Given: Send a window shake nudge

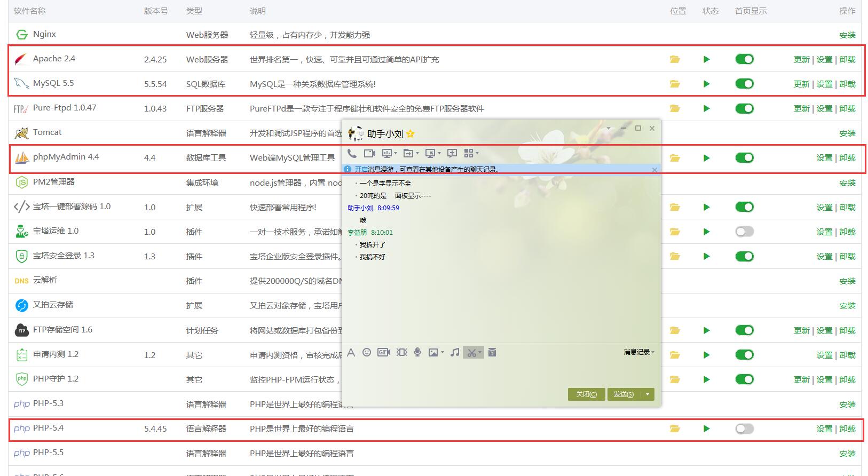Looking at the screenshot, I should (402, 352).
